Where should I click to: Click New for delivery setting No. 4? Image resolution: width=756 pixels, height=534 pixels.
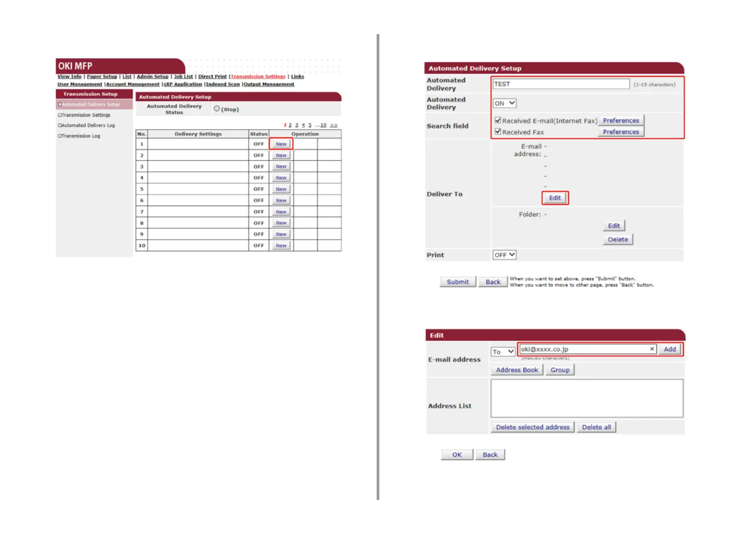(281, 178)
